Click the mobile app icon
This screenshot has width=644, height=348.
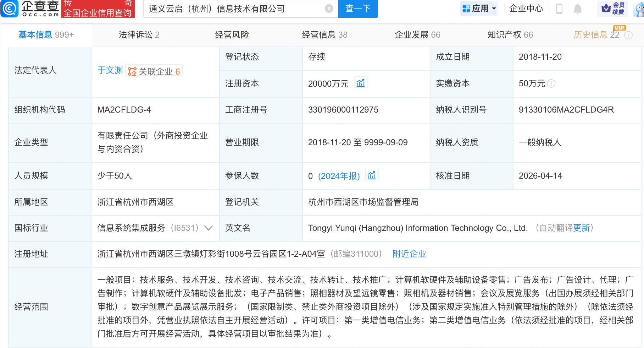560,9
